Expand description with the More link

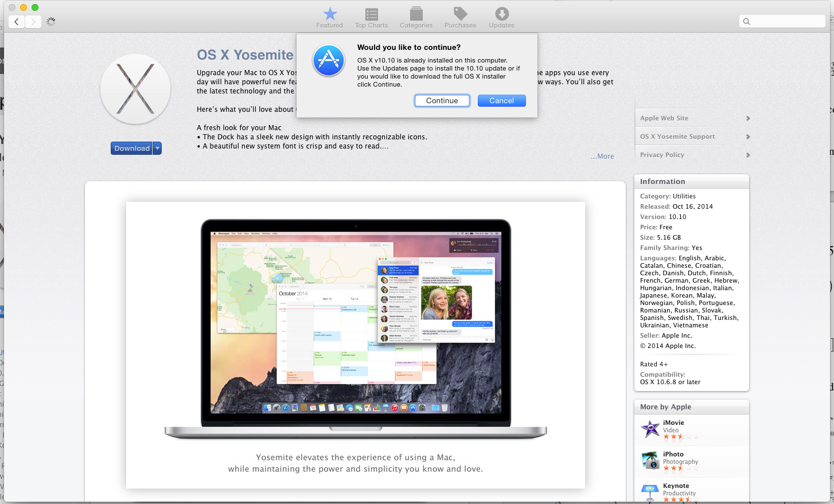point(602,156)
